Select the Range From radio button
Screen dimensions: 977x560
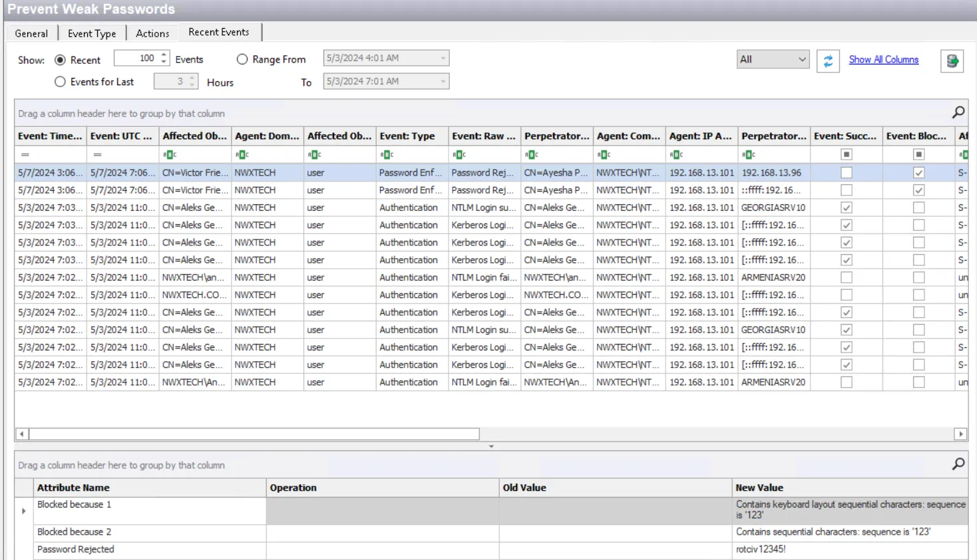pos(242,59)
